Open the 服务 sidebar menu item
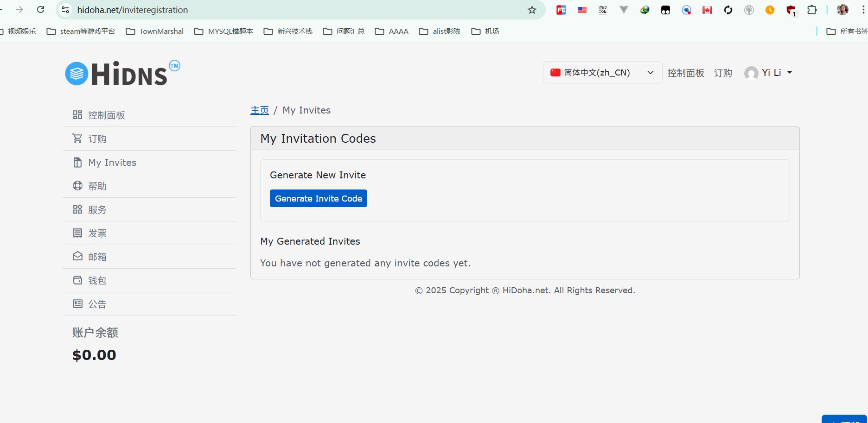 tap(97, 209)
